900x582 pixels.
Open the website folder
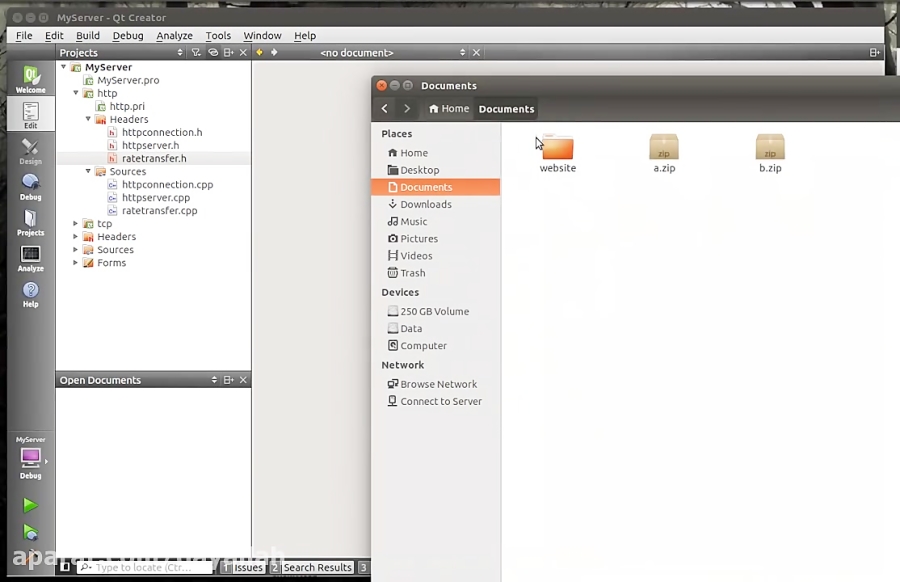pyautogui.click(x=557, y=150)
